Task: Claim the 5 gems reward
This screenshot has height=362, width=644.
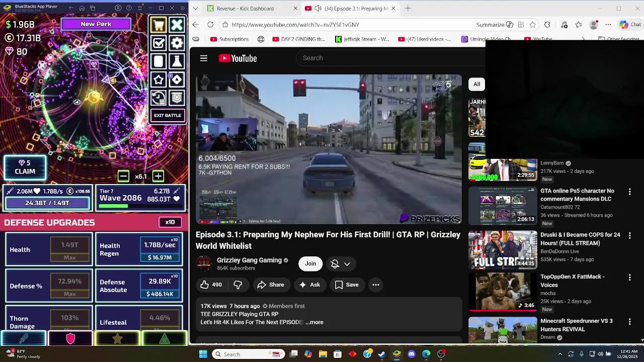Action: (x=25, y=167)
